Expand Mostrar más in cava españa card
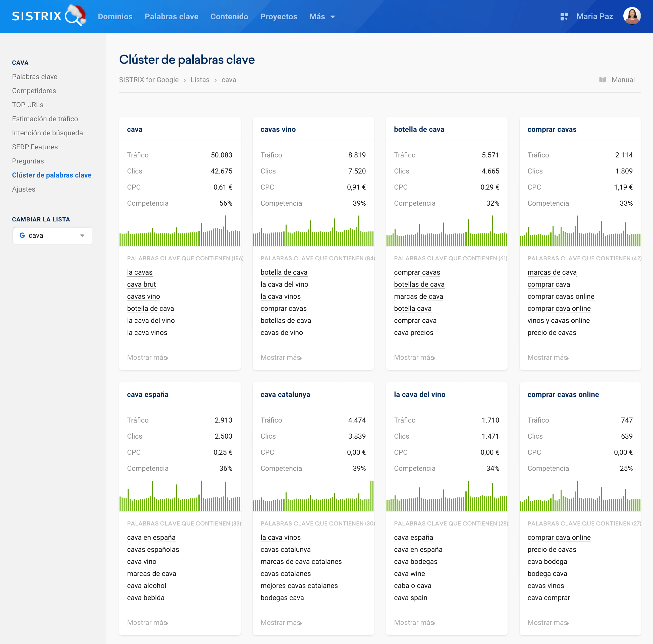 tap(147, 622)
